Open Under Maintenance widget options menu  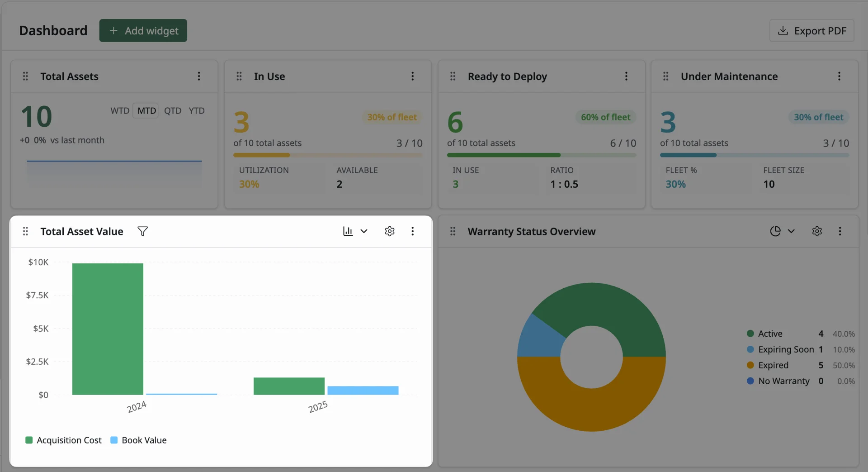coord(839,76)
